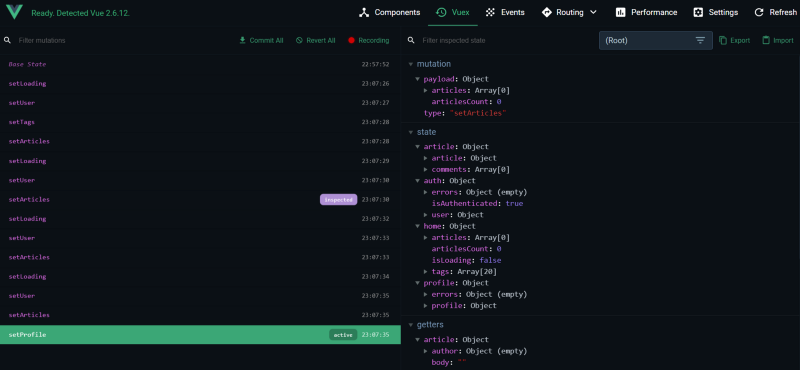Click the Revert All button
The width and height of the screenshot is (800, 370).
[x=315, y=40]
